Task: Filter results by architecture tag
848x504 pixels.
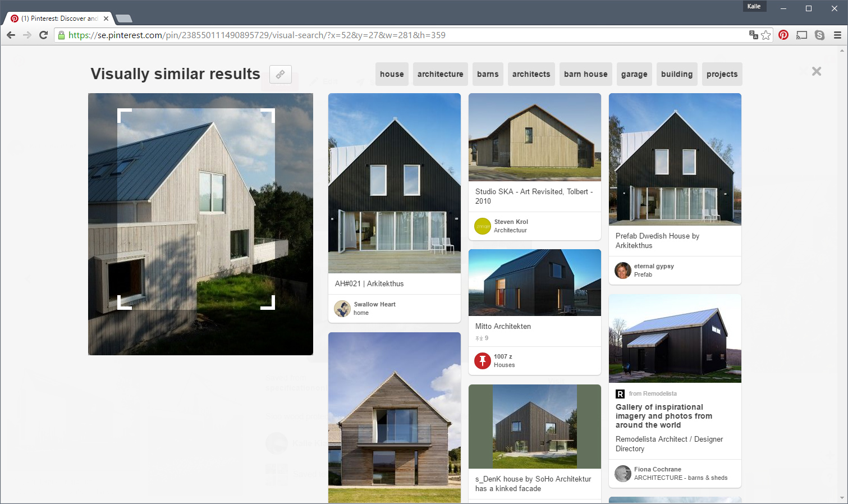Action: point(441,74)
